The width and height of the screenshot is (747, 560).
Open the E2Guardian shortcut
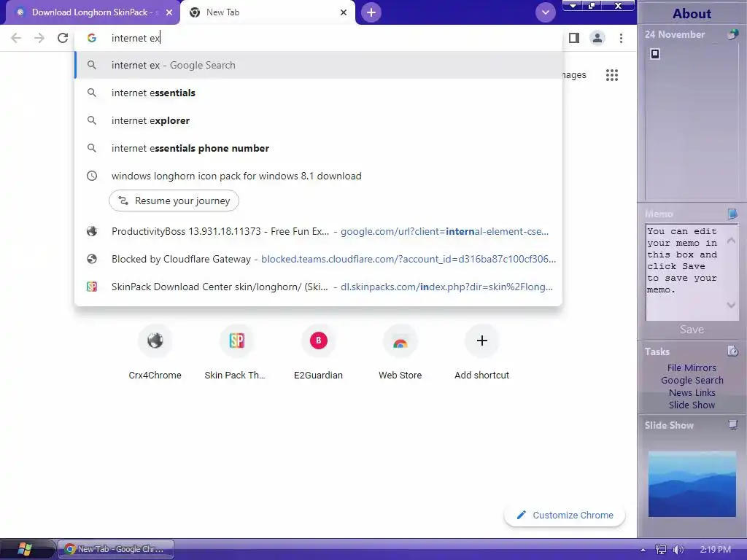click(318, 352)
